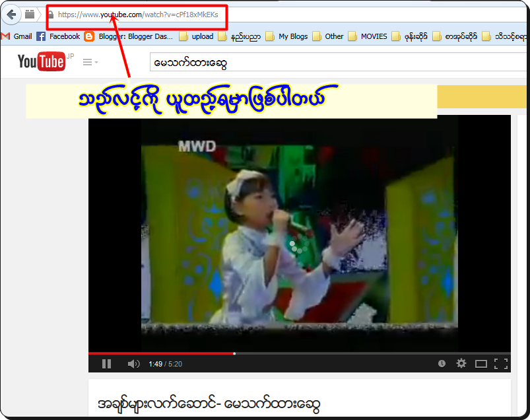
Task: Select the YouTube URL in address bar
Action: point(138,15)
